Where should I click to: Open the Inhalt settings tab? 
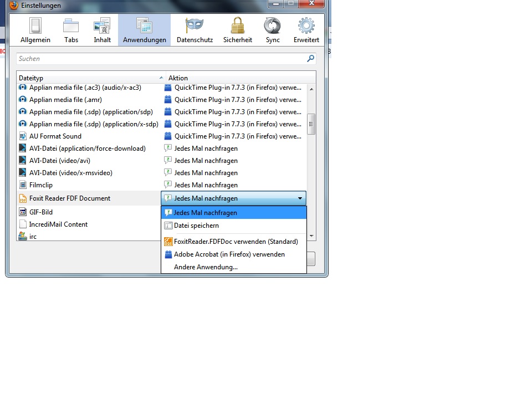click(x=102, y=30)
